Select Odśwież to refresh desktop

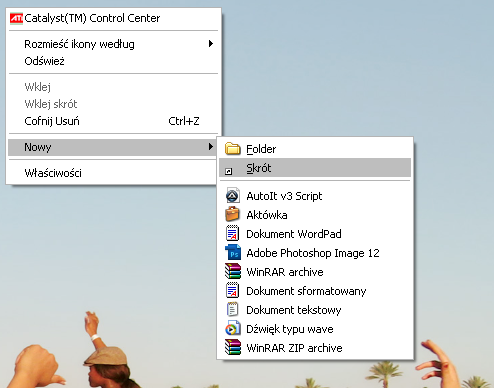coord(113,61)
